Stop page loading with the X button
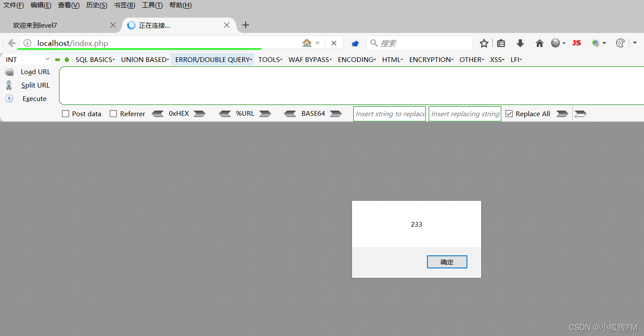The width and height of the screenshot is (644, 336). pyautogui.click(x=334, y=43)
